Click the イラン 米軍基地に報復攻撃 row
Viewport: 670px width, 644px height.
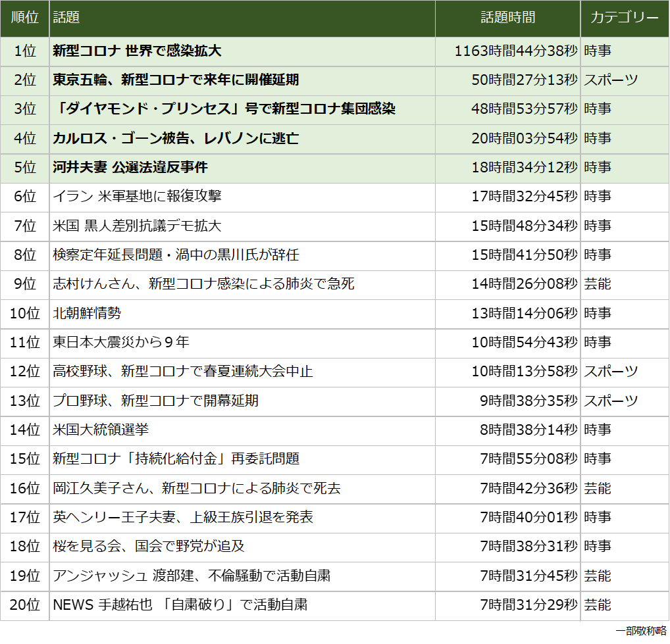(137, 197)
